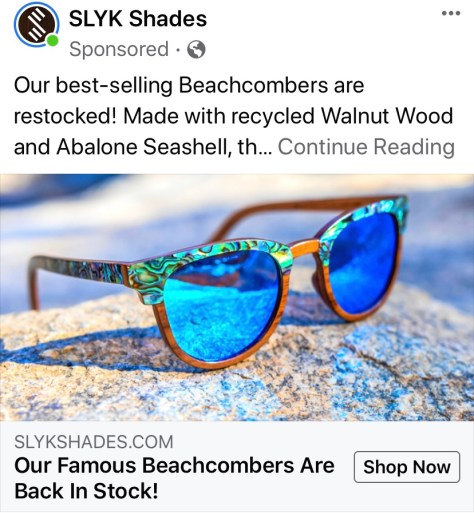Click the Sponsored label
474x515 pixels.
(x=119, y=49)
